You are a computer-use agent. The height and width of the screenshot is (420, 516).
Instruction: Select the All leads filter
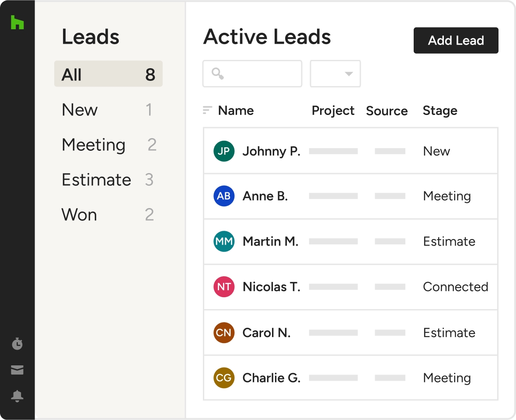coord(108,75)
